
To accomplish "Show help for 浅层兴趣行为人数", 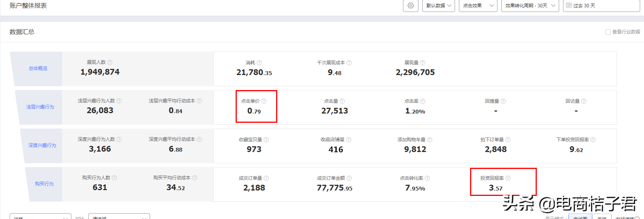I will (119, 101).
